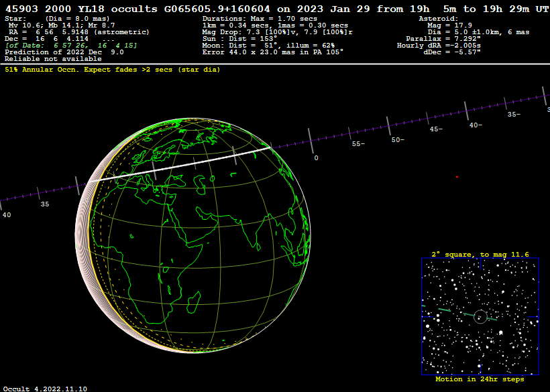Click the '35–' label right of the globe
550x392 pixels.
click(514, 114)
